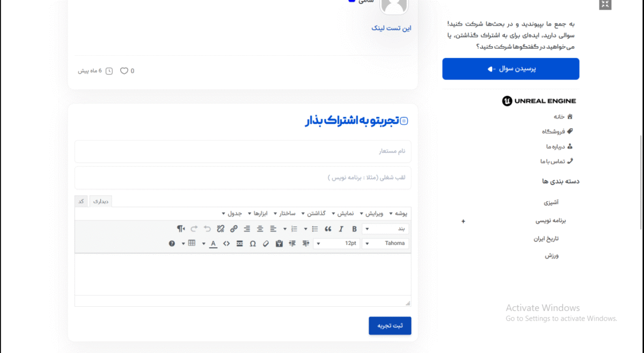Insert special character with Omega icon
This screenshot has width=644, height=353.
pos(253,243)
